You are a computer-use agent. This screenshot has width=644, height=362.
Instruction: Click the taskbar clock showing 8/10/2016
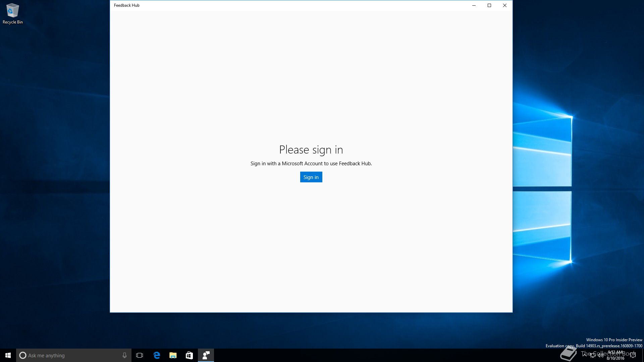coord(615,355)
